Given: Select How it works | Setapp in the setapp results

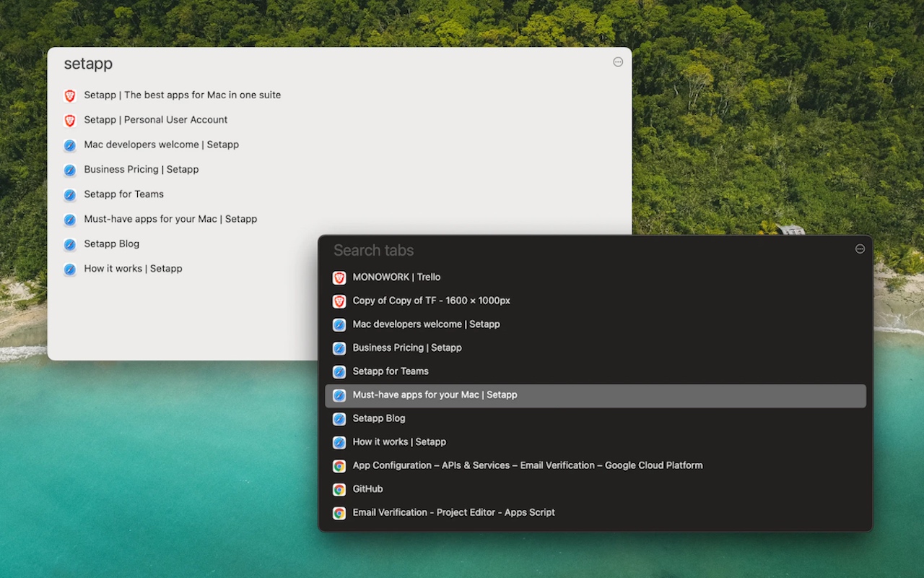Looking at the screenshot, I should [x=134, y=268].
